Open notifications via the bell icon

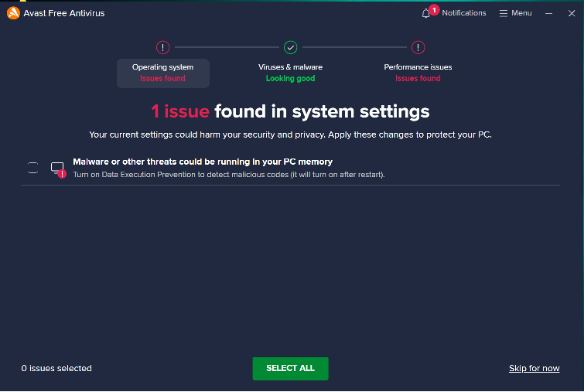pos(426,14)
